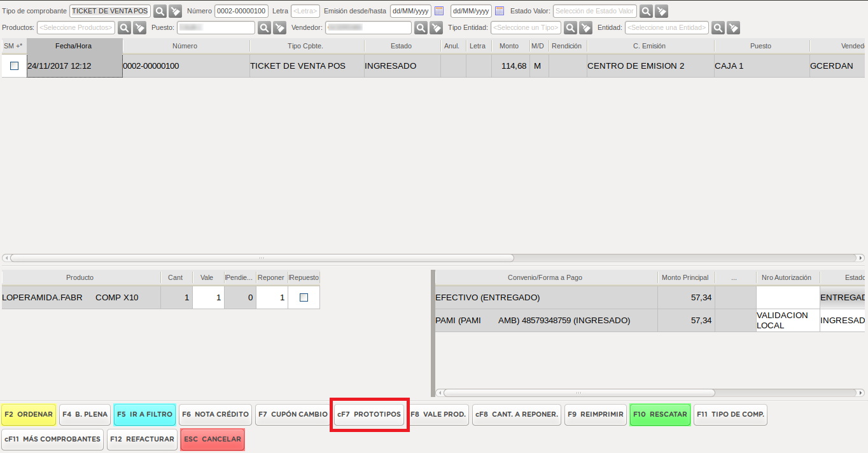Viewport: 868px width, 453px height.
Task: Sort the table by the Fecha/Hora column header
Action: point(74,46)
